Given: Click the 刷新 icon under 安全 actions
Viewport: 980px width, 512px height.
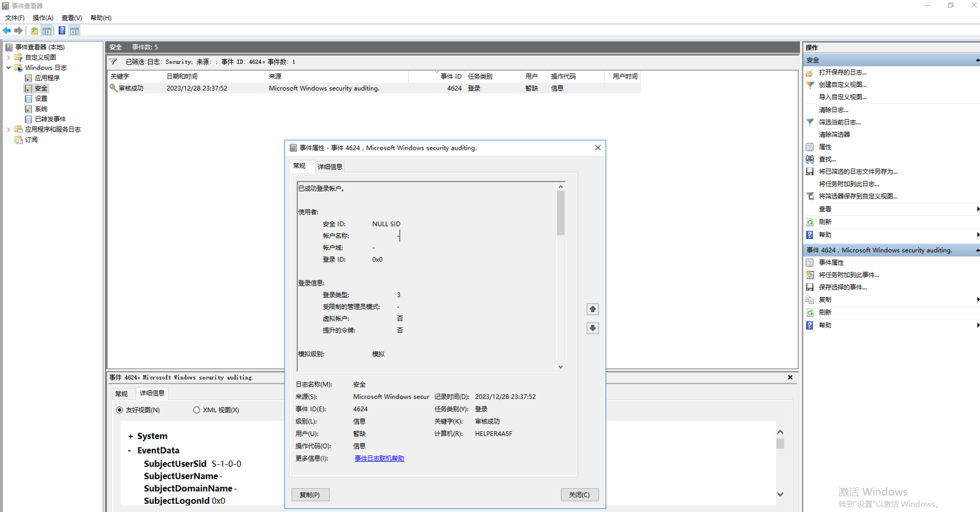Looking at the screenshot, I should coord(810,222).
